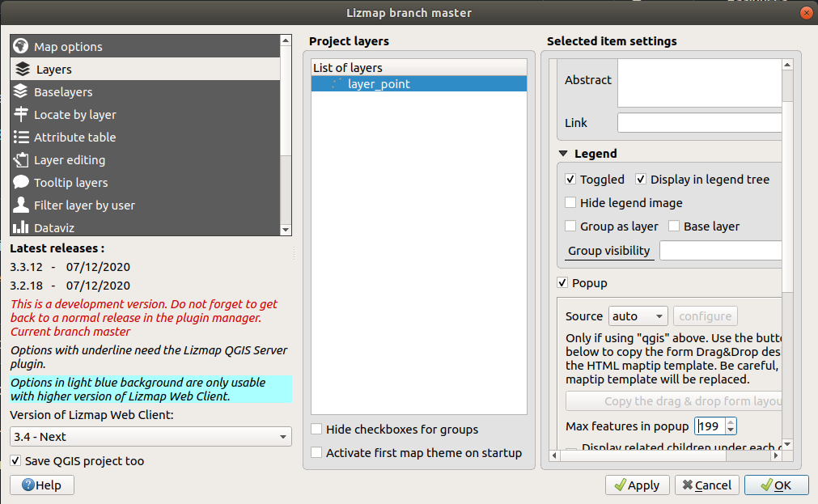Click the Tooltip layers speech bubble icon
Screen dimensions: 818x504
click(x=21, y=182)
